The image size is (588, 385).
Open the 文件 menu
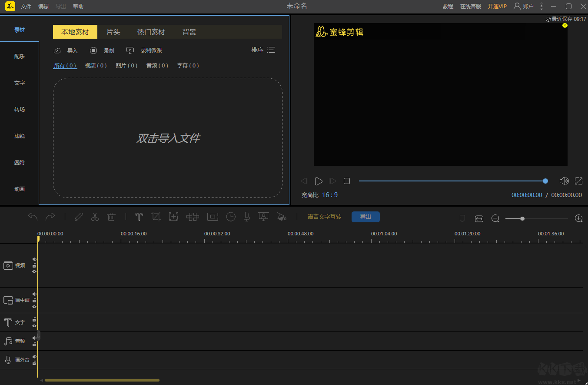26,7
